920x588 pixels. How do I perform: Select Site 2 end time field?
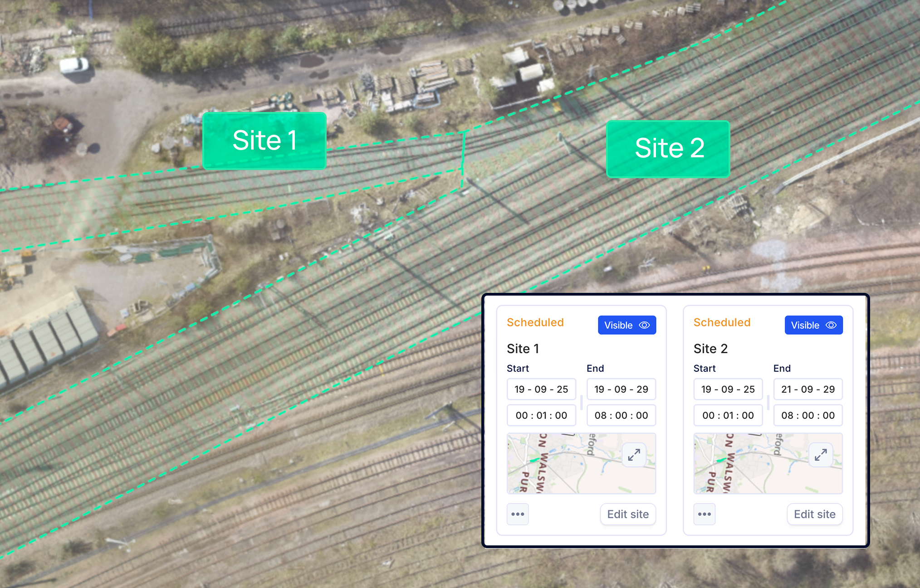tap(807, 415)
